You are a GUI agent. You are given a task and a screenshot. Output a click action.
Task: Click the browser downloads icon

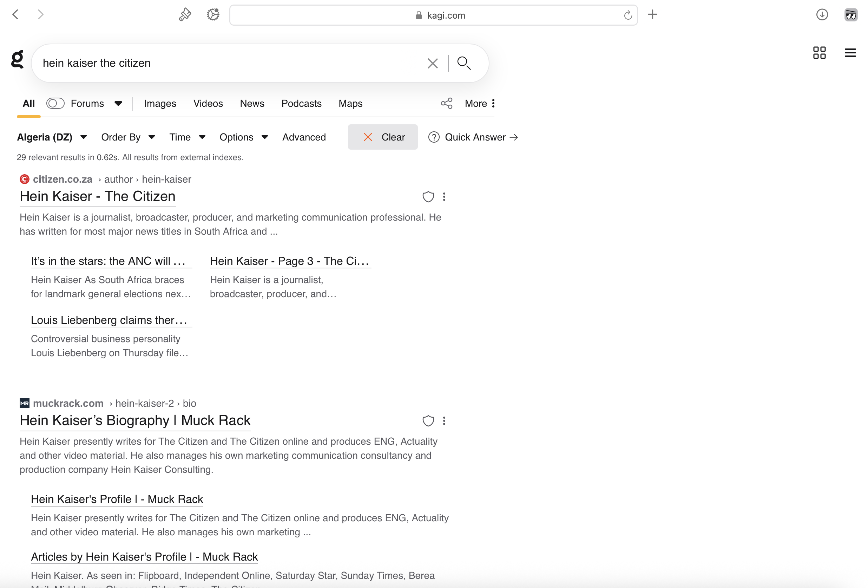(822, 15)
